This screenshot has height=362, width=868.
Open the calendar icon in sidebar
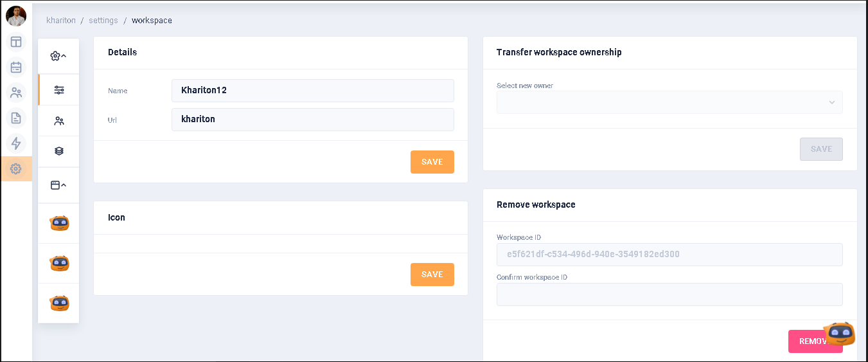[x=16, y=68]
